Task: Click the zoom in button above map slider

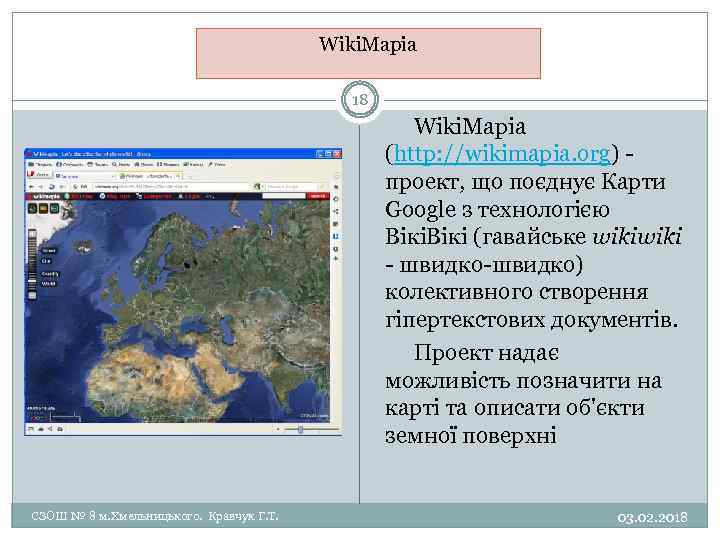Action: click(32, 234)
